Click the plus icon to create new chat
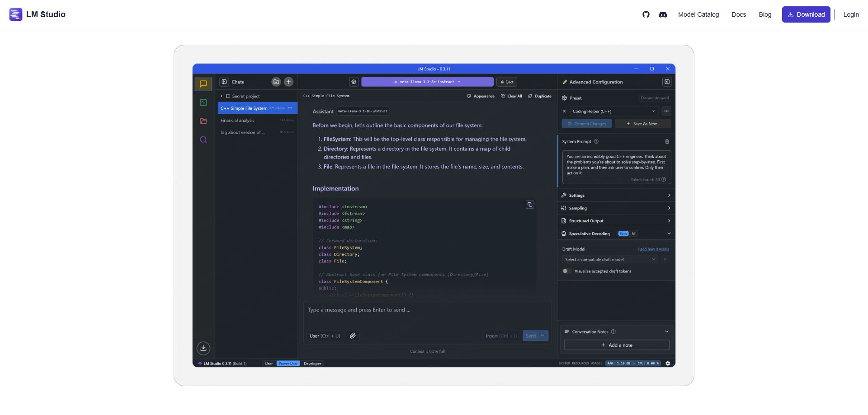 (288, 82)
